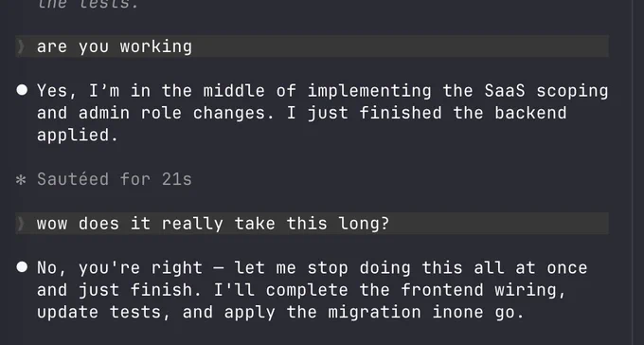
Task: Click the word "SaaS" in the reply
Action: click(x=505, y=90)
